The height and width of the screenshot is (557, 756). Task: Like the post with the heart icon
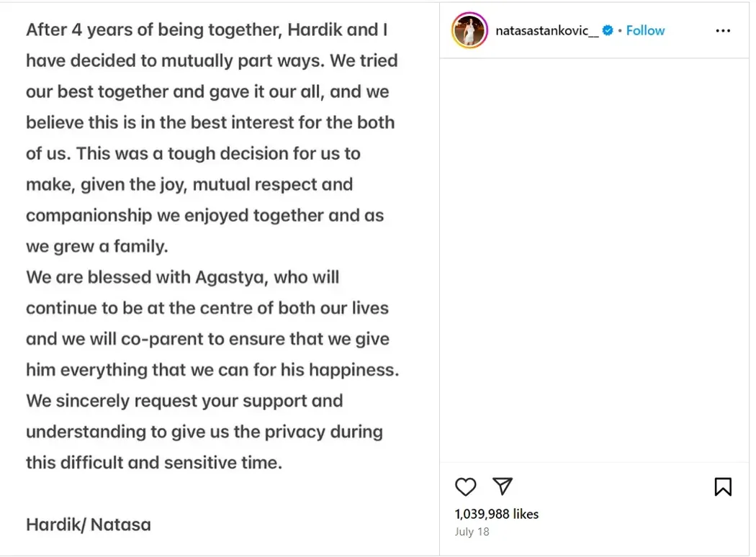[466, 487]
